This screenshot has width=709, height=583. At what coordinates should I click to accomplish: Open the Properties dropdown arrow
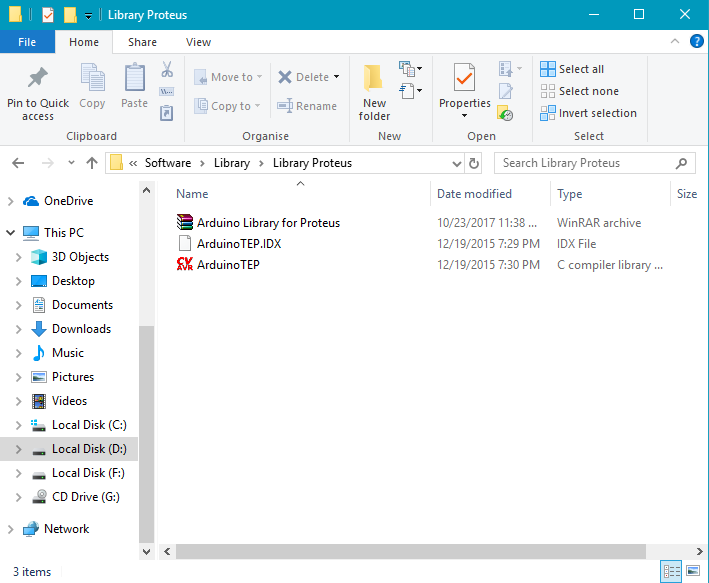(464, 116)
